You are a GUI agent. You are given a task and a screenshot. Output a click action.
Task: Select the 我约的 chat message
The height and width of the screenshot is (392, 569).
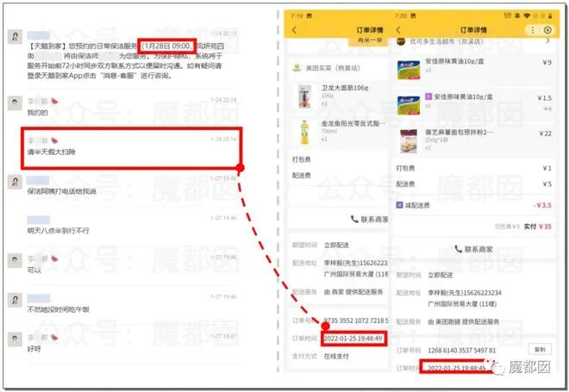pos(37,113)
